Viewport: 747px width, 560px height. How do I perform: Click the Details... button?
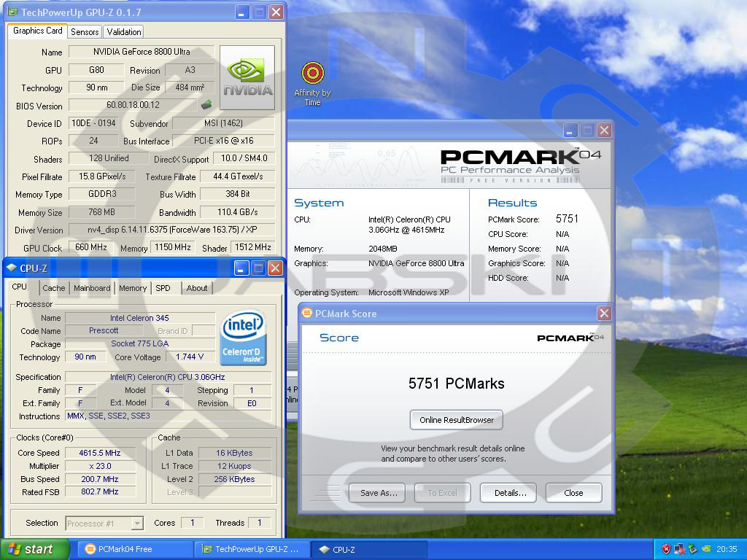click(508, 493)
